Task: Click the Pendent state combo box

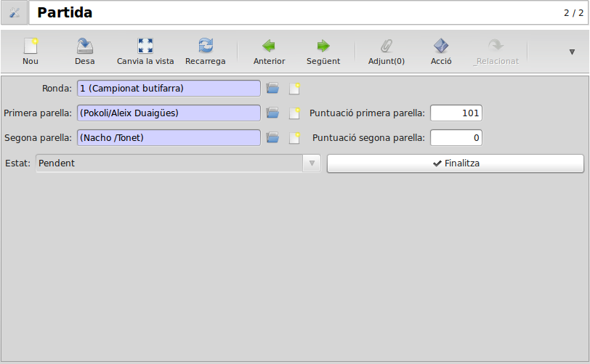Action: click(178, 163)
